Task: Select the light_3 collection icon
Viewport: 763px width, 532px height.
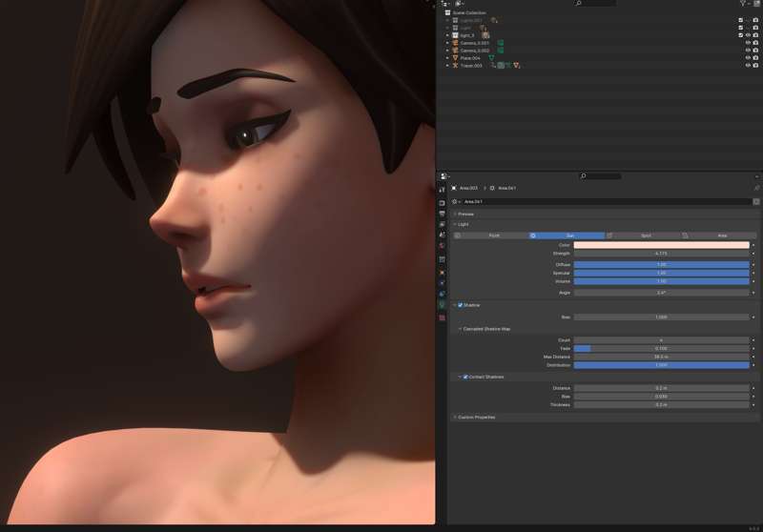Action: tap(456, 35)
